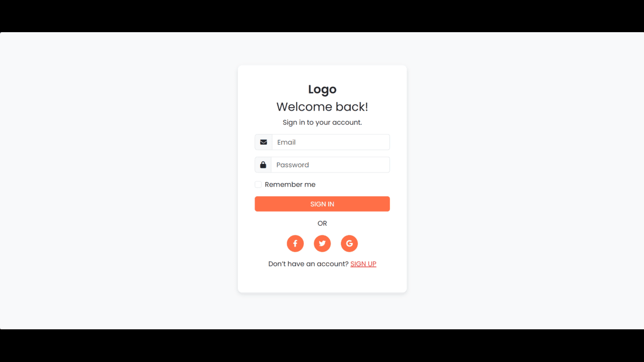The height and width of the screenshot is (362, 644).
Task: Click the Sign in to your account text
Action: click(x=322, y=122)
